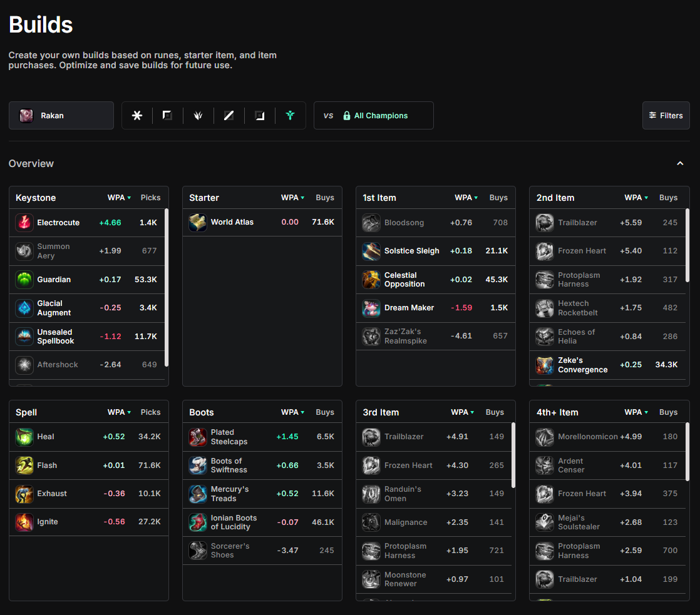Viewport: 700px width, 615px height.
Task: Click the Buys header in Starter table
Action: (325, 198)
